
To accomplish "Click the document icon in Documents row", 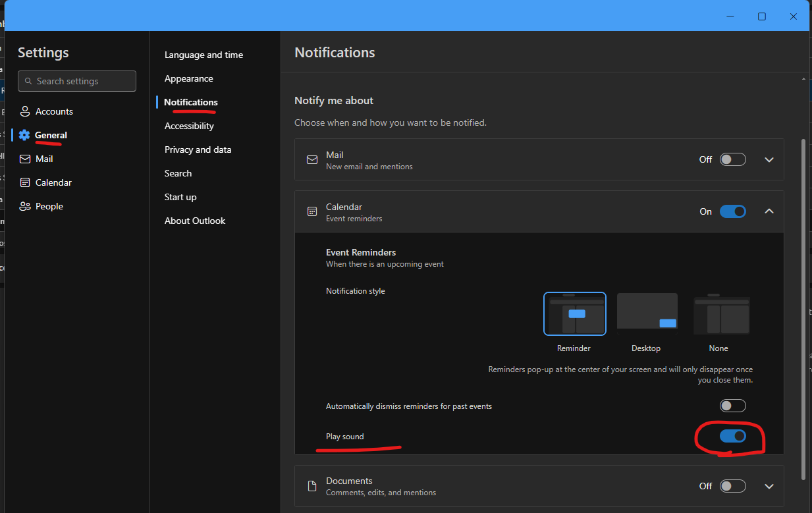I will 312,486.
